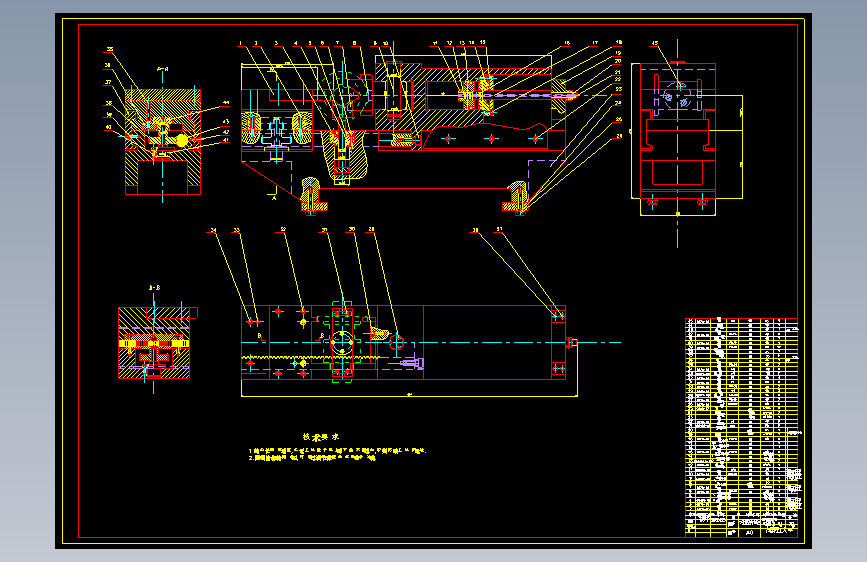Click the 技术要求 heading text
This screenshot has width=867, height=562.
pyautogui.click(x=321, y=437)
